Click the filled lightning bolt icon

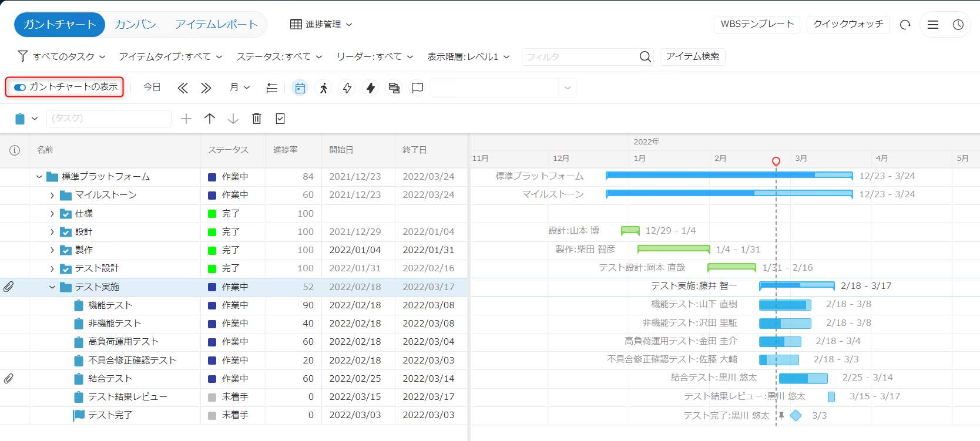pos(371,88)
